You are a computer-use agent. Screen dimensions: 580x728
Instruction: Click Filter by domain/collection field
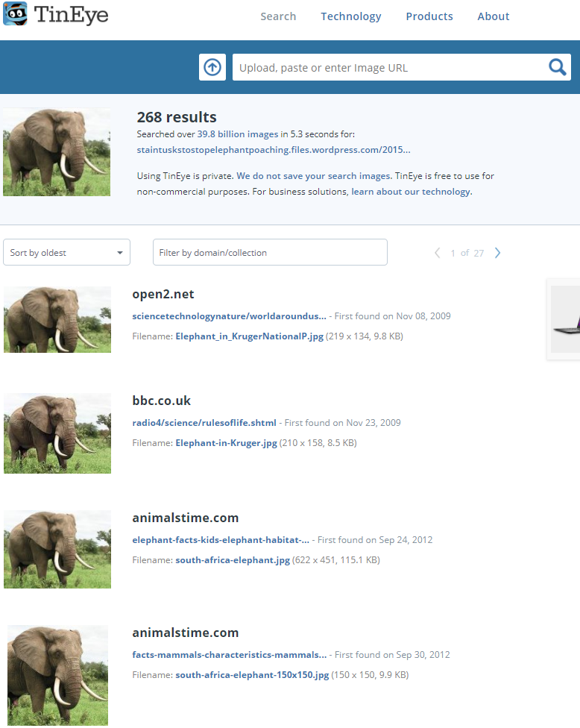tap(270, 252)
